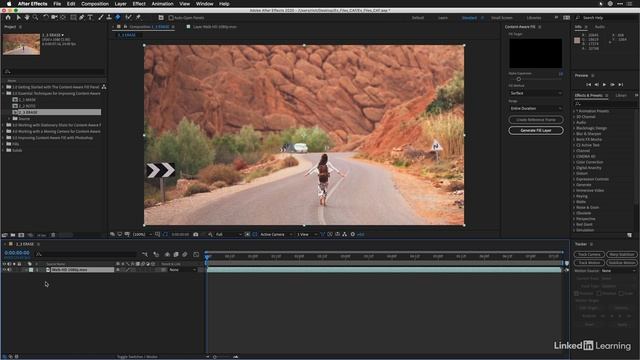Select the Puppet Pin tool
The height and width of the screenshot is (360, 640).
click(138, 18)
